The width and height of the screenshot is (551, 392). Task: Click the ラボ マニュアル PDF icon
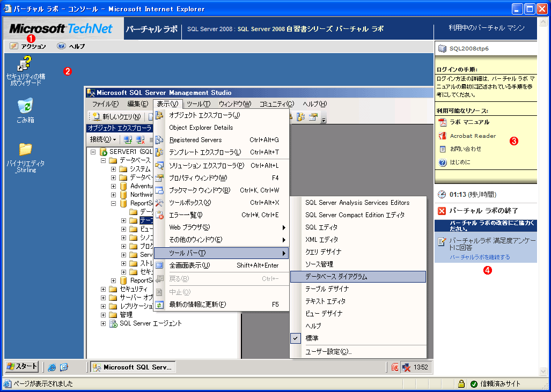coord(443,122)
